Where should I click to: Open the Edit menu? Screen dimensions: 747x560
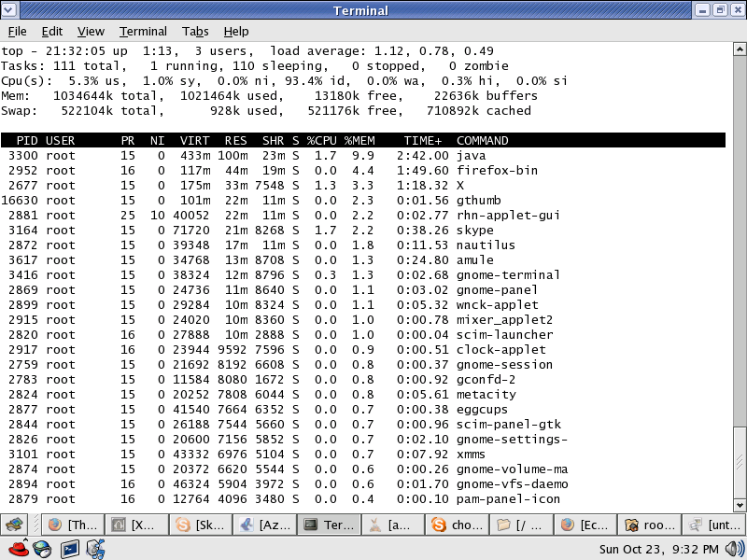(x=52, y=32)
